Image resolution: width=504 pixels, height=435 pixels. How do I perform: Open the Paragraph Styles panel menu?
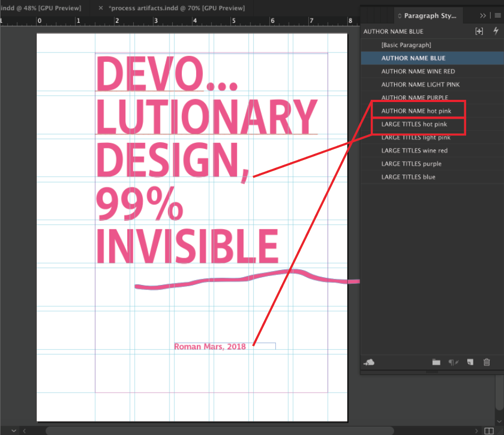coord(497,16)
